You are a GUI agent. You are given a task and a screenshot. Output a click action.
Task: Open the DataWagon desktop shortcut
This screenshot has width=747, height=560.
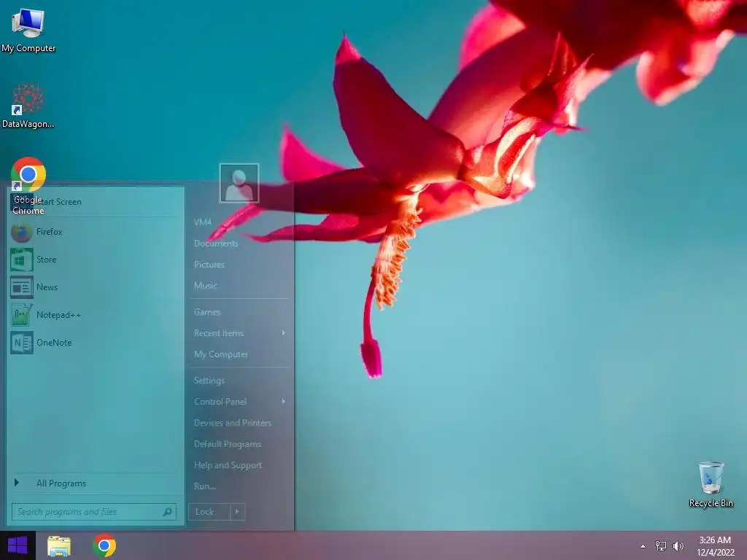(x=28, y=106)
